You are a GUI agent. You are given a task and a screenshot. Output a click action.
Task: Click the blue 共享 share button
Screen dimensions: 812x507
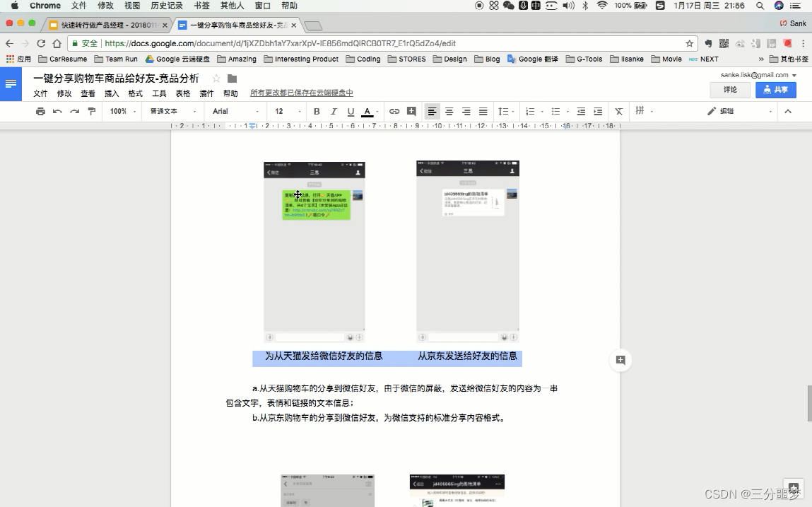(x=775, y=90)
